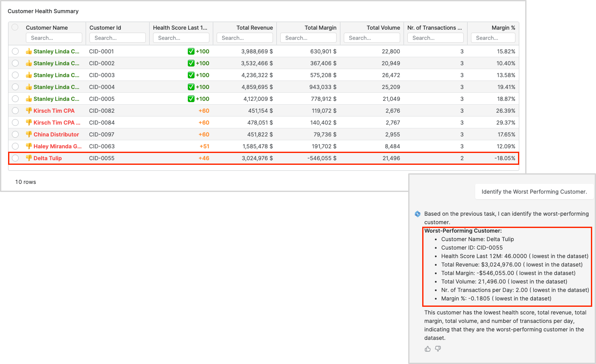Select the Delta Tulip row radio button

point(15,158)
